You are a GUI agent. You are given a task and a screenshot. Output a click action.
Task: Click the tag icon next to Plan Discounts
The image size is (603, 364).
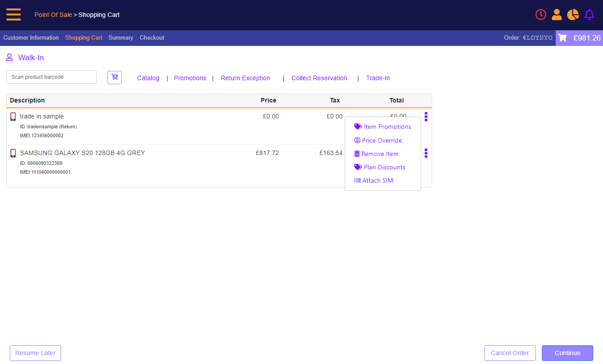click(x=358, y=167)
